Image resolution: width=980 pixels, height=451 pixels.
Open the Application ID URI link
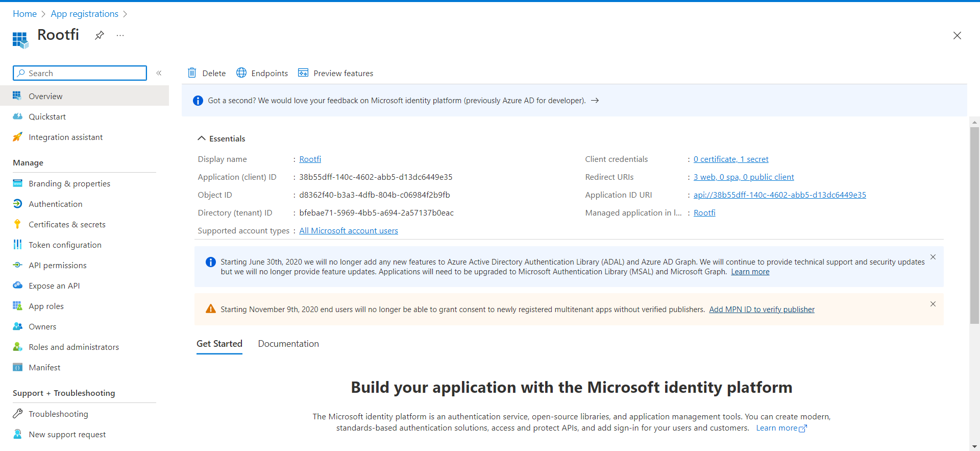pos(779,195)
